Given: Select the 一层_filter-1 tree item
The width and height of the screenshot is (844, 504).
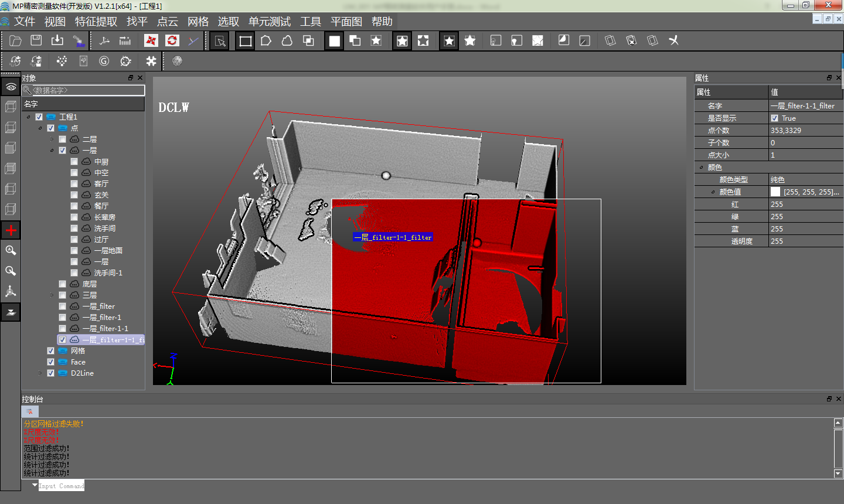Looking at the screenshot, I should (x=101, y=318).
